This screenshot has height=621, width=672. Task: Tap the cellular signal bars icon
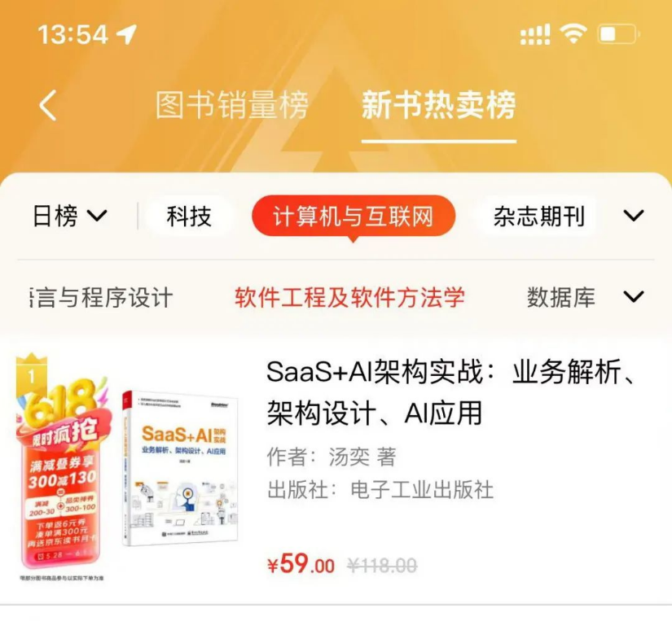[535, 34]
